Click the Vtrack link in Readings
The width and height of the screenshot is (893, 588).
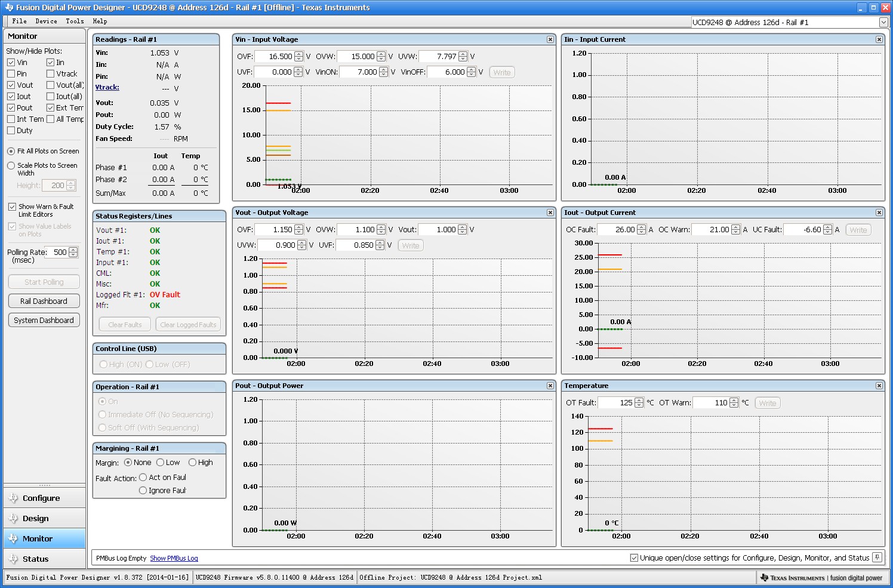coord(107,87)
